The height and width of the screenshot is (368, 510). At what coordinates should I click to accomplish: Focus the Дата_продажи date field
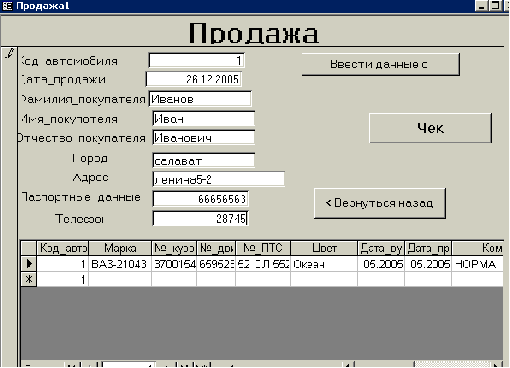coord(194,79)
